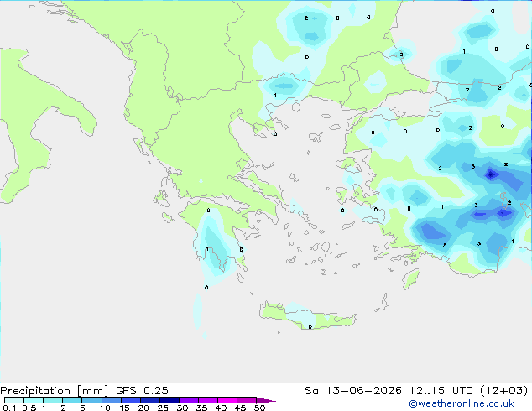Select the 40–45 mm magenta legend swatch

click(x=227, y=400)
